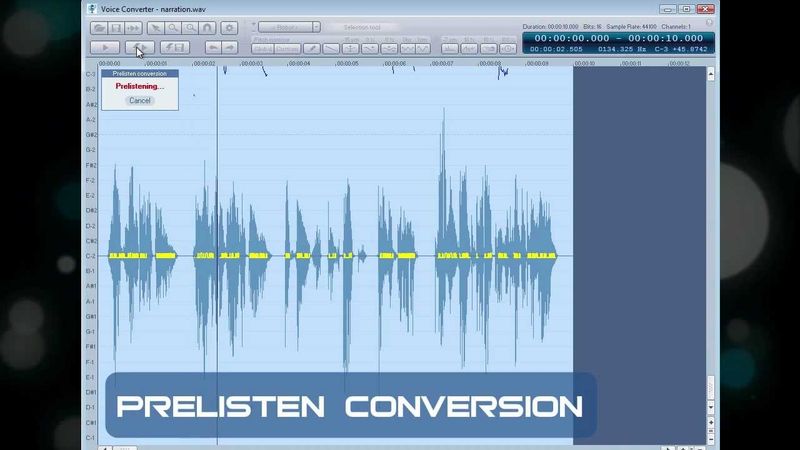
Task: Click the batch convert arrows icon
Action: (x=133, y=28)
